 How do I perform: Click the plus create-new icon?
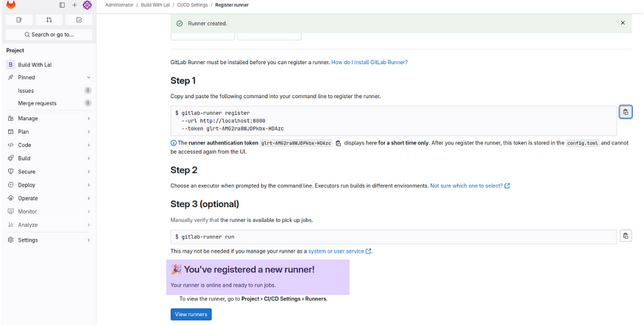[74, 5]
